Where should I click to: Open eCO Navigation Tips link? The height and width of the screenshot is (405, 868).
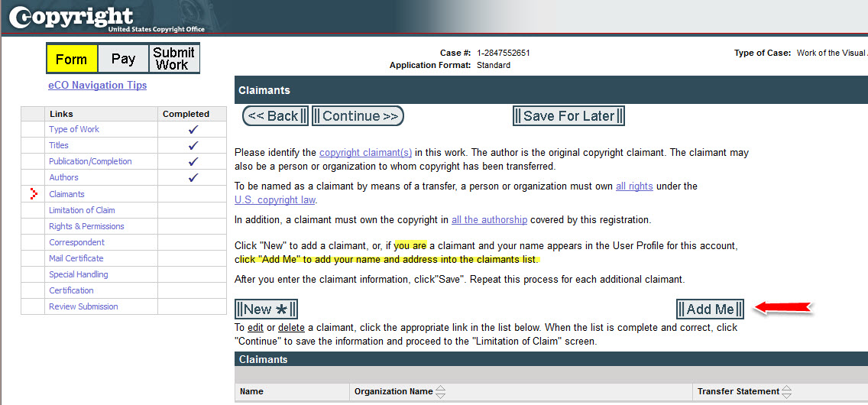pyautogui.click(x=98, y=86)
